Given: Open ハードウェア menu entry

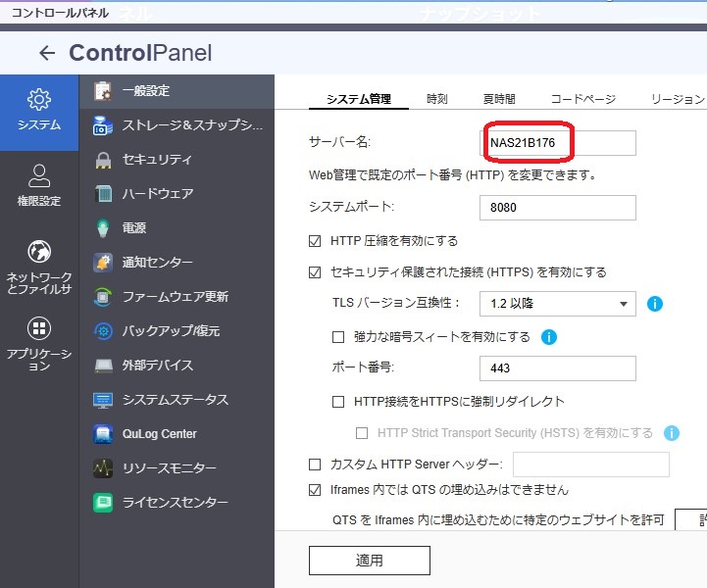Looking at the screenshot, I should 177,194.
